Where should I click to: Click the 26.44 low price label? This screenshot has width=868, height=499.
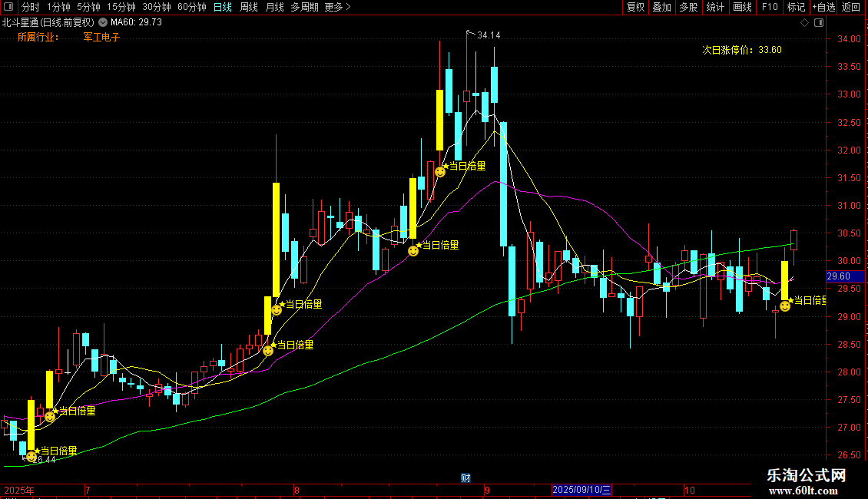tap(45, 460)
